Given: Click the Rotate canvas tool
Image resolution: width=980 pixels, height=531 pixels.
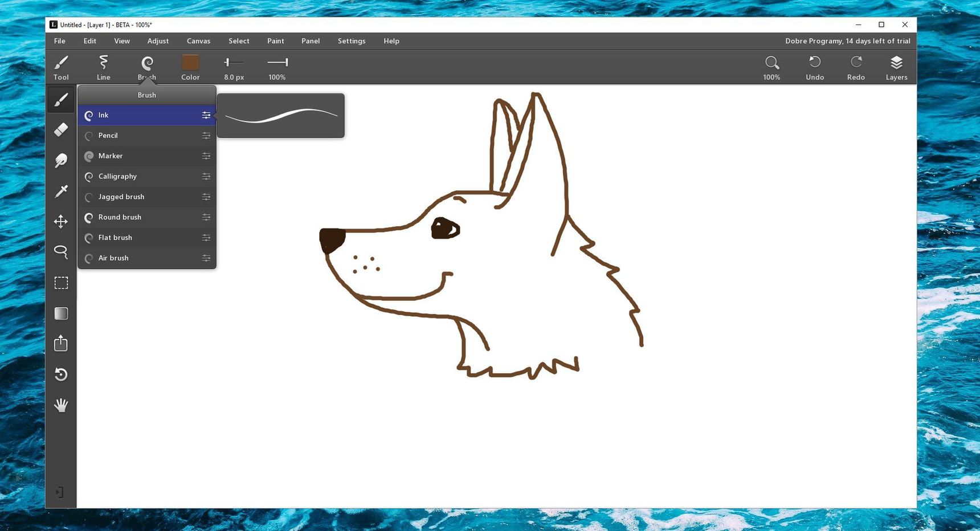Looking at the screenshot, I should point(61,374).
